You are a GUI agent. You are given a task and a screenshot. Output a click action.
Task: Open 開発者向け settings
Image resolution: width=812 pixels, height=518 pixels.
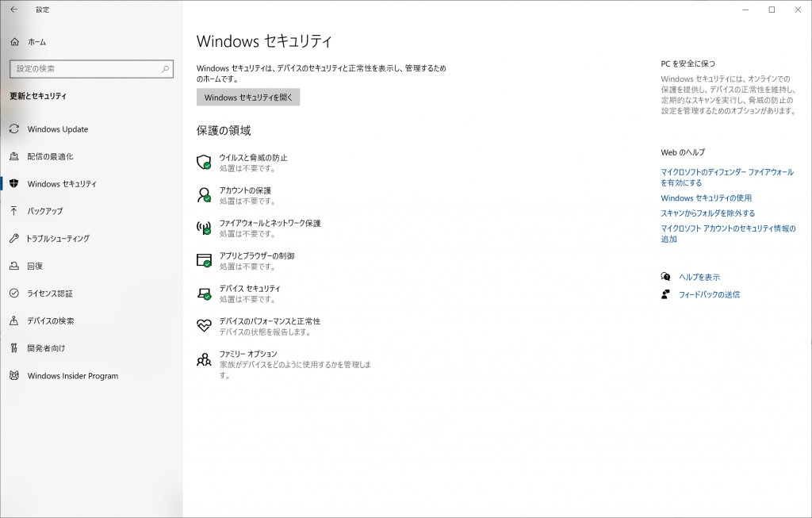pyautogui.click(x=46, y=348)
